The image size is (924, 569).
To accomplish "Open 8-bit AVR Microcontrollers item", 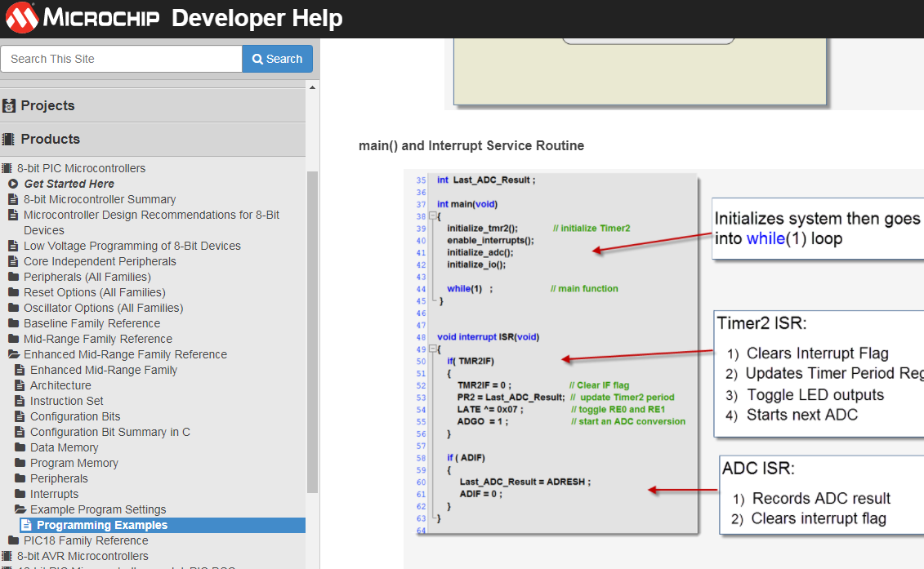I will pyautogui.click(x=83, y=556).
